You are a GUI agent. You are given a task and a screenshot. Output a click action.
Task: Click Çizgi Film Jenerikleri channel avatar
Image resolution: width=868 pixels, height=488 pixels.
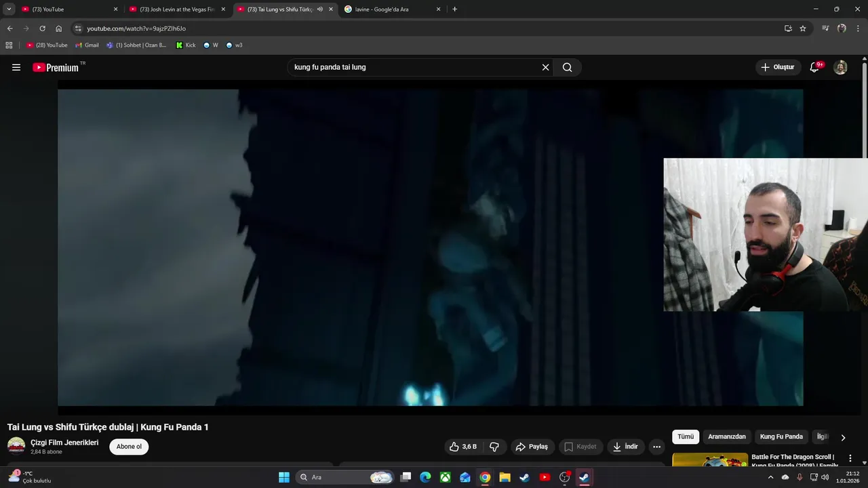coord(16,446)
